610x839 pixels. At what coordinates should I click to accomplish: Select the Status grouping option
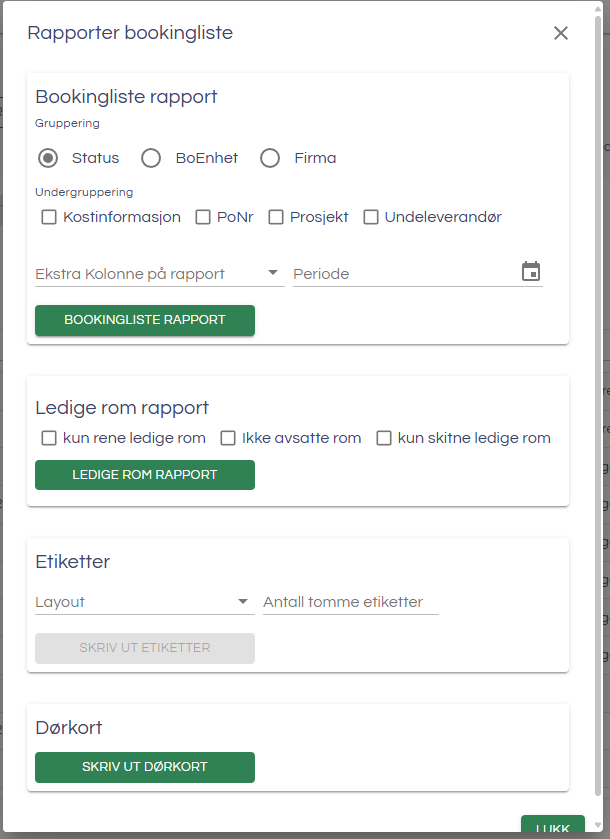pyautogui.click(x=48, y=158)
